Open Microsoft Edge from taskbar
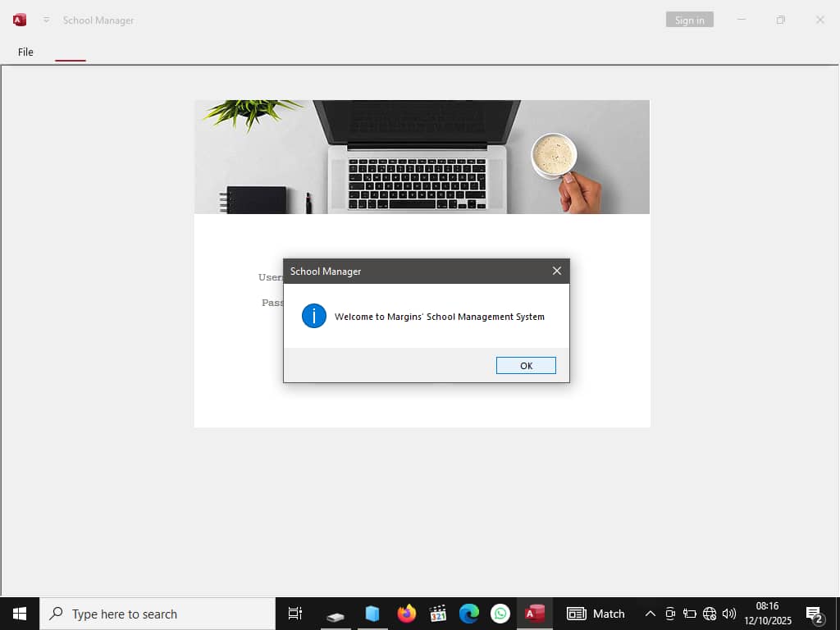This screenshot has height=630, width=840. pos(468,614)
